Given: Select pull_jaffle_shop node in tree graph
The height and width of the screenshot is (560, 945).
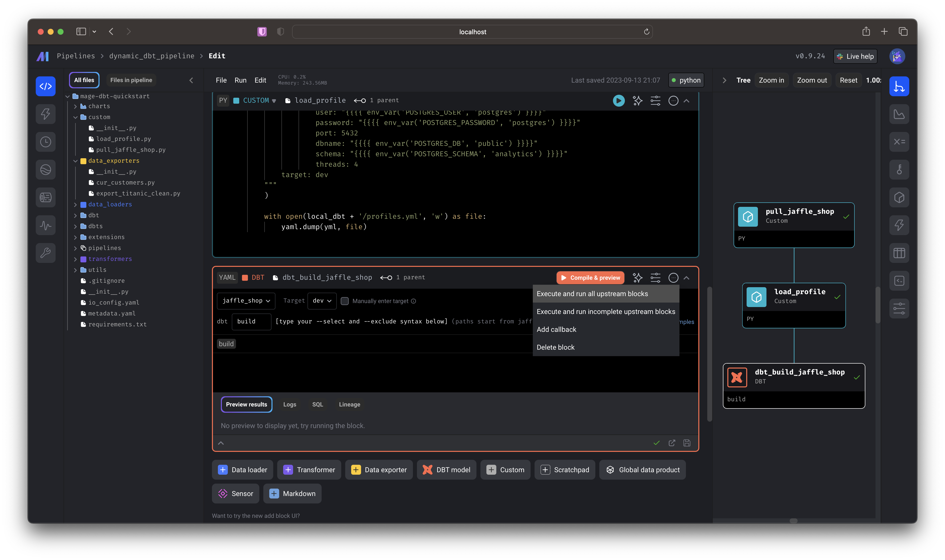Looking at the screenshot, I should click(x=794, y=225).
